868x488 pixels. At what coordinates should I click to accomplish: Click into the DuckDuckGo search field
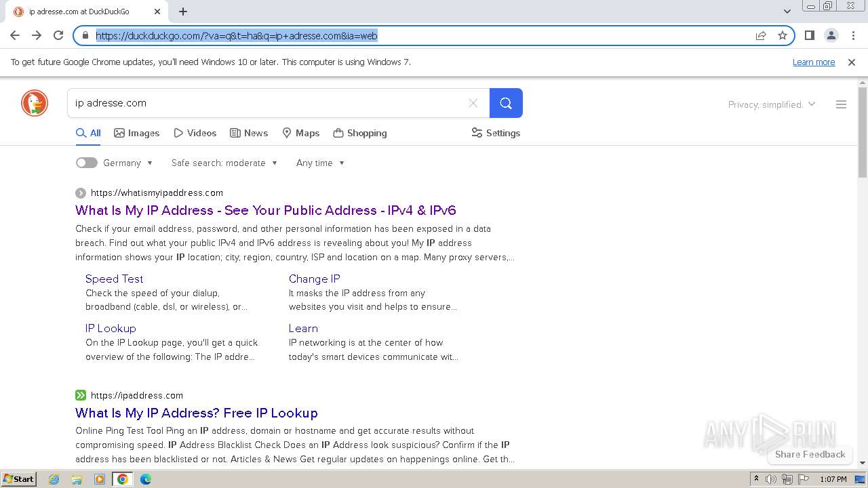pos(268,103)
